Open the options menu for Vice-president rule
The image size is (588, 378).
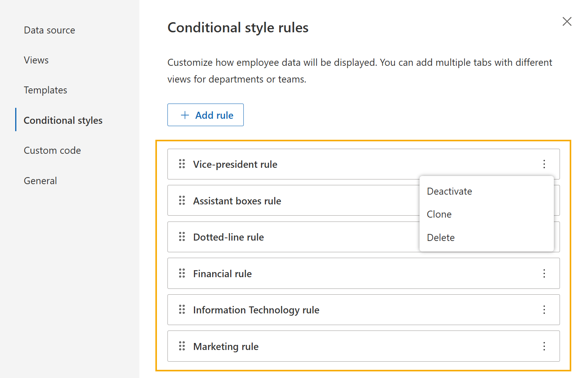click(x=544, y=164)
